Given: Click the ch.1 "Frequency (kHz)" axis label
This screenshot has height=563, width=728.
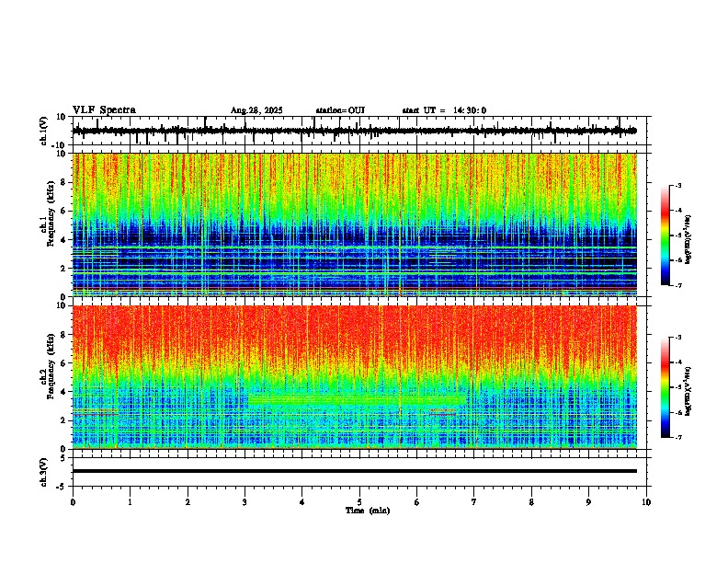Looking at the screenshot, I should tap(51, 213).
